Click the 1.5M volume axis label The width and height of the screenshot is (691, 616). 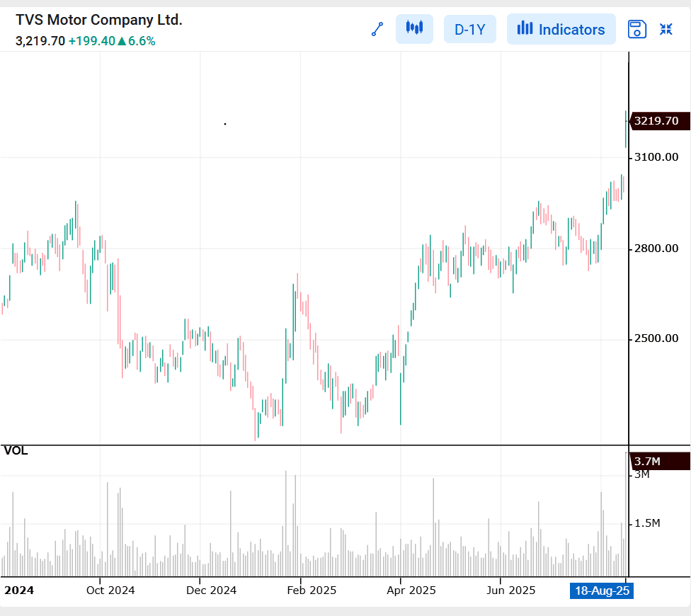point(647,523)
